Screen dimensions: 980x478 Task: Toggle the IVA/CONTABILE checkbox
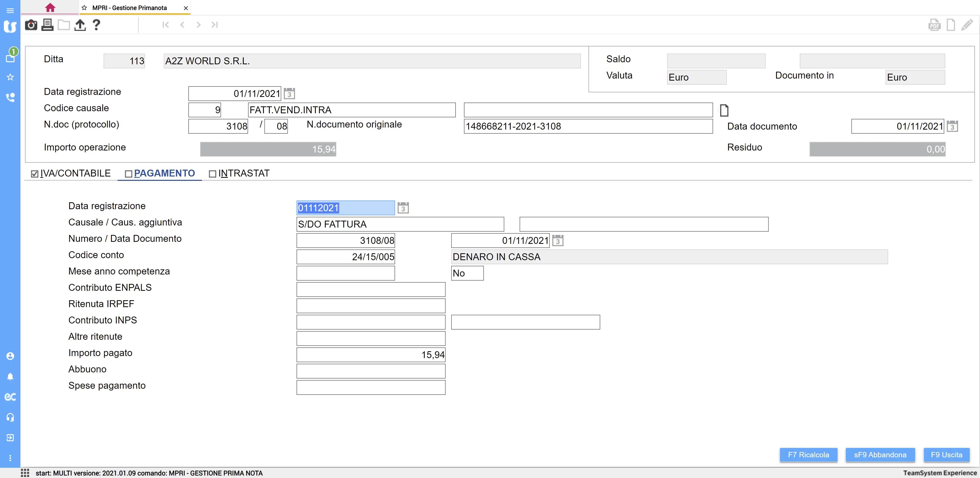(35, 174)
